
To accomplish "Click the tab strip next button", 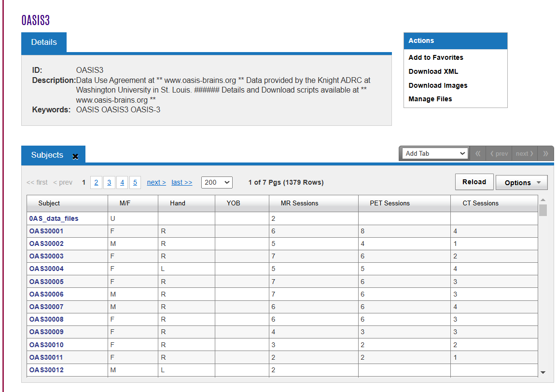I will pyautogui.click(x=525, y=154).
